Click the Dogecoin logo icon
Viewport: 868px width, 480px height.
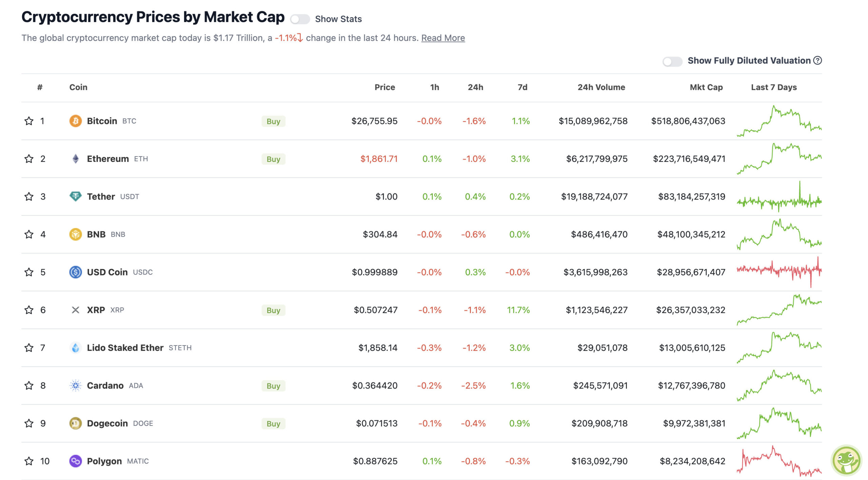click(x=76, y=423)
